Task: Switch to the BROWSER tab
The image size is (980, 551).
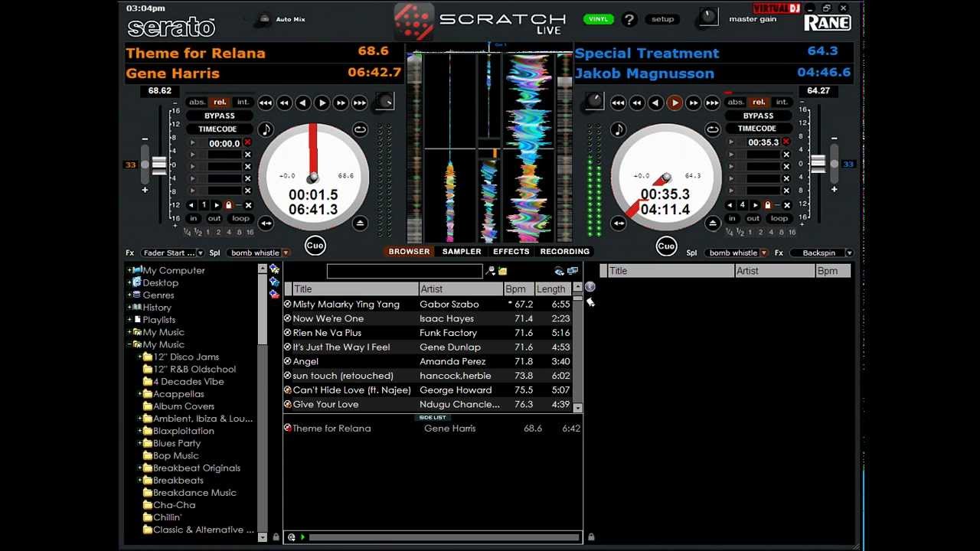Action: [x=409, y=252]
